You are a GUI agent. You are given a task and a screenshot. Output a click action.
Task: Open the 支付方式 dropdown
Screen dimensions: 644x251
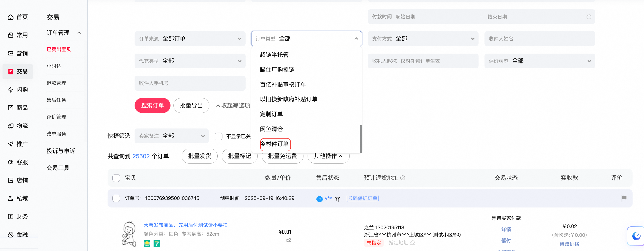(x=423, y=38)
